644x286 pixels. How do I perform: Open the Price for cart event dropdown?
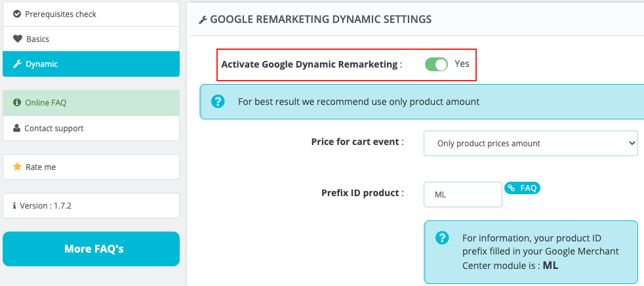click(531, 144)
